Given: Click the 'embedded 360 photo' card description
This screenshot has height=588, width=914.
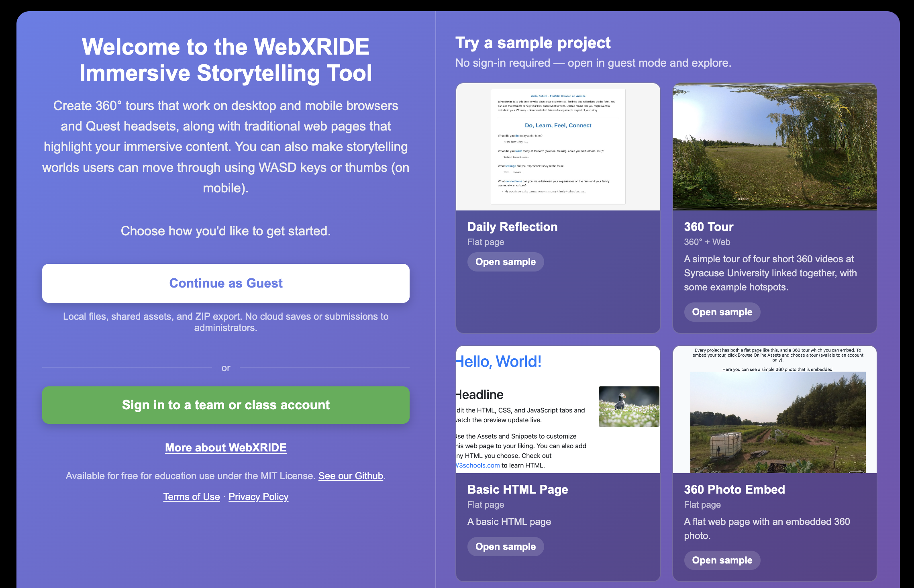Looking at the screenshot, I should point(767,529).
